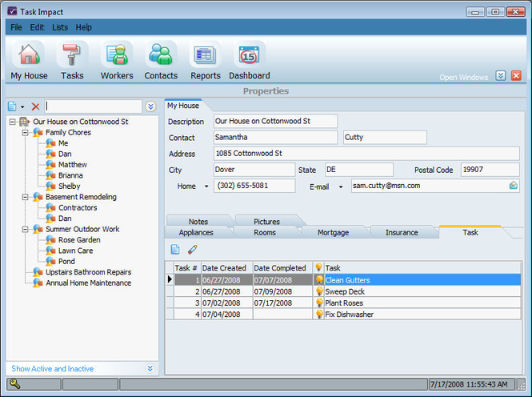Open the Contacts people icon

tap(161, 54)
